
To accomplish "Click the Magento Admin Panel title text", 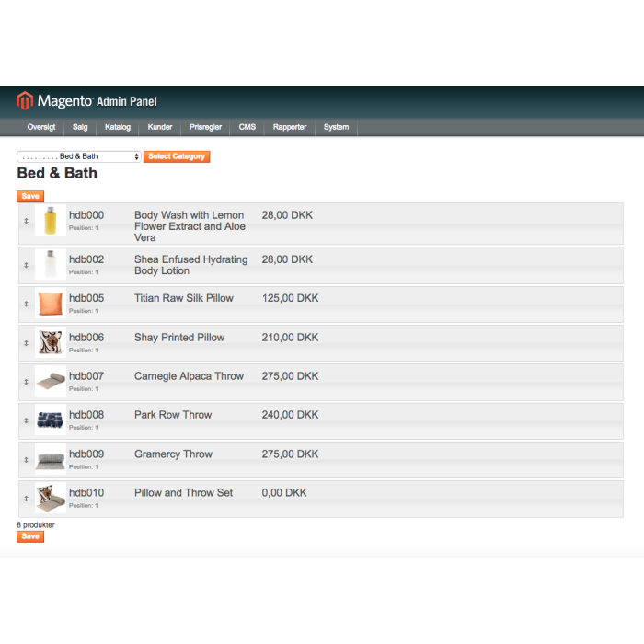I will [x=98, y=101].
